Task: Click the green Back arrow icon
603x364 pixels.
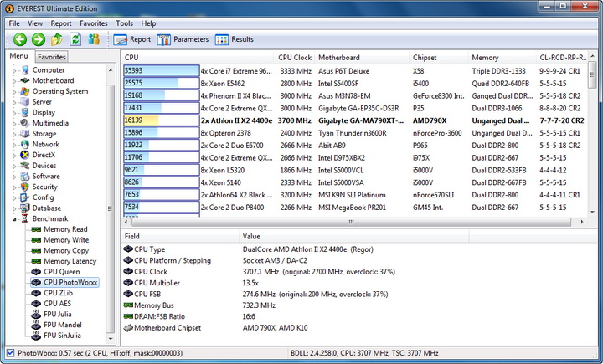Action: [x=20, y=39]
